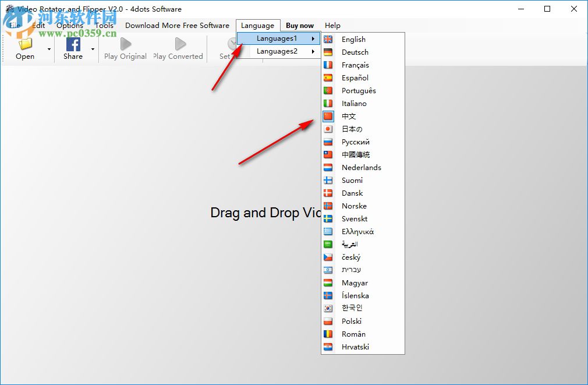
Task: Expand the Open button dropdown arrow
Action: 49,49
